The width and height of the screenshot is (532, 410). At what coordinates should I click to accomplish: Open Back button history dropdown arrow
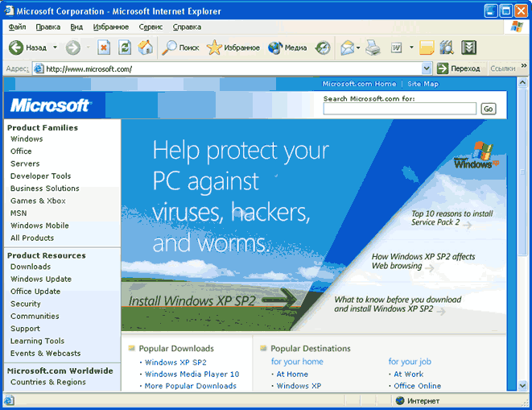pos(55,48)
